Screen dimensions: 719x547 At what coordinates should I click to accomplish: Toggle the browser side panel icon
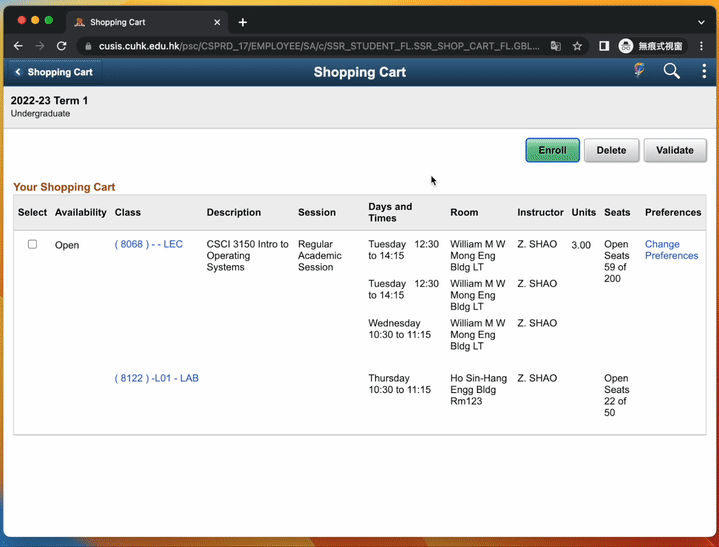coord(604,46)
